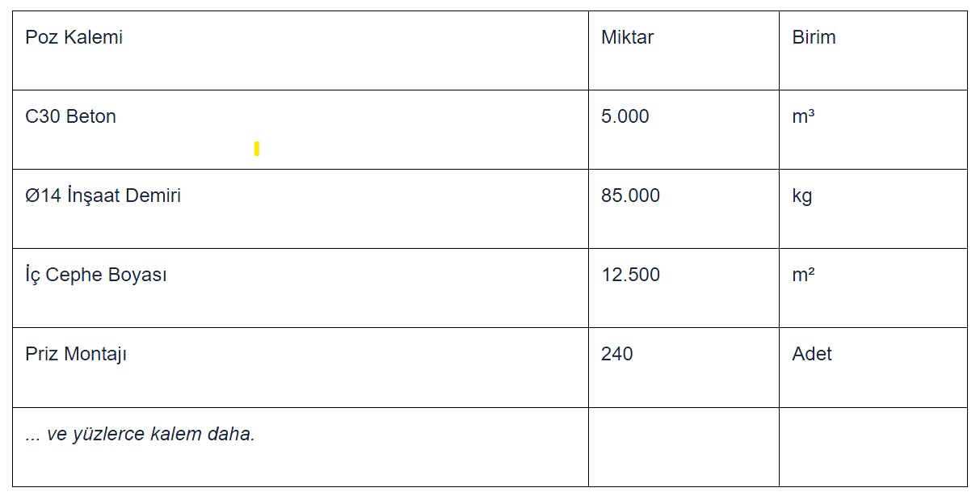
Task: Select the 'İç Cephe Boyası' cell
Action: pyautogui.click(x=96, y=275)
